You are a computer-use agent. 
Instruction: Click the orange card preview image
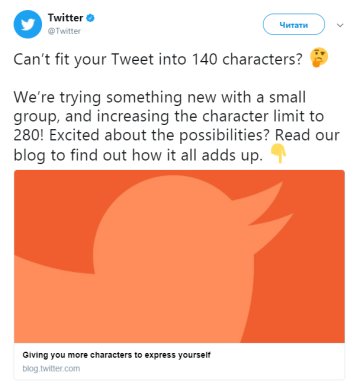click(x=179, y=256)
